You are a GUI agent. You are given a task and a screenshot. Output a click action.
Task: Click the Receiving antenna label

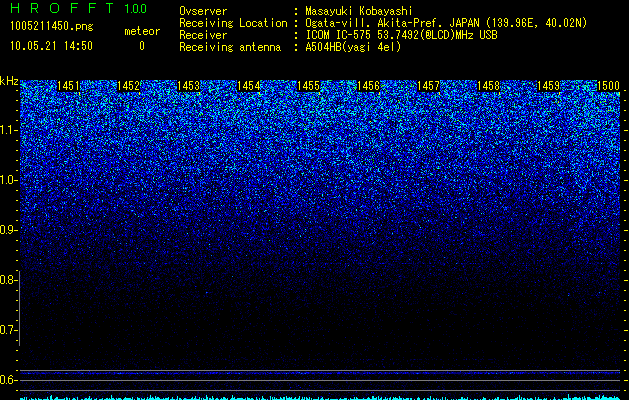pos(230,47)
